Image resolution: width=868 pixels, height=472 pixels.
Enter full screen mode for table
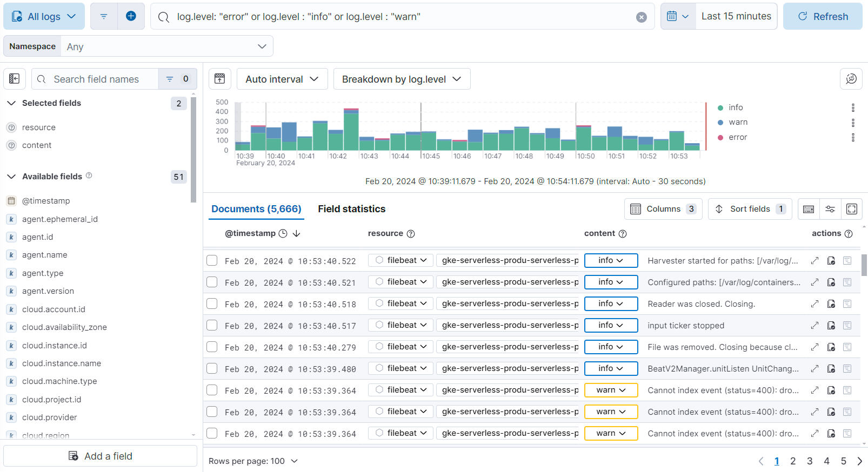851,209
